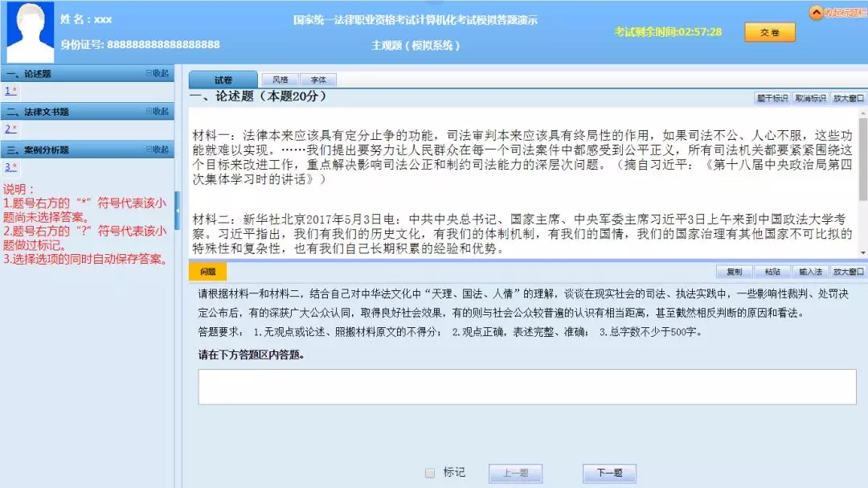Viewport: 868px width, 488px height.
Task: Click 复制 to copy text
Action: point(734,272)
